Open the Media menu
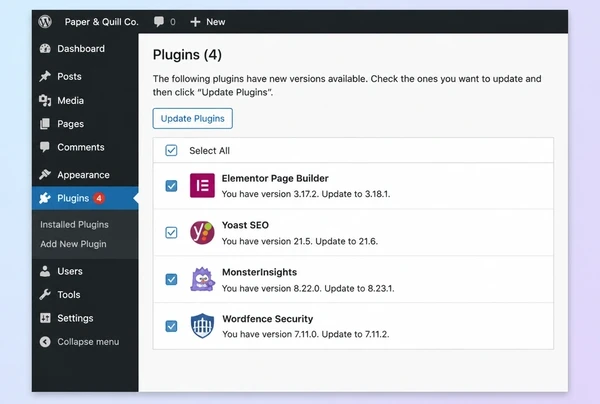Image resolution: width=600 pixels, height=404 pixels. [x=85, y=100]
